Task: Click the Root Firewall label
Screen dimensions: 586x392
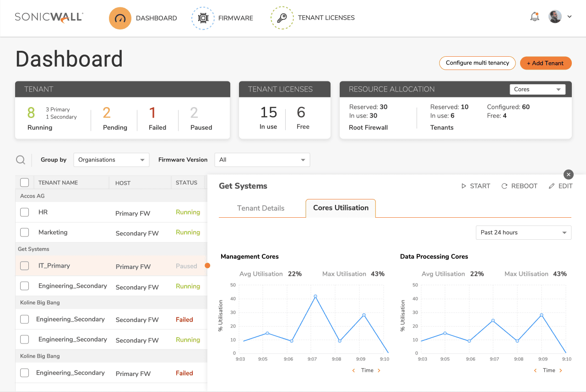Action: 368,128
